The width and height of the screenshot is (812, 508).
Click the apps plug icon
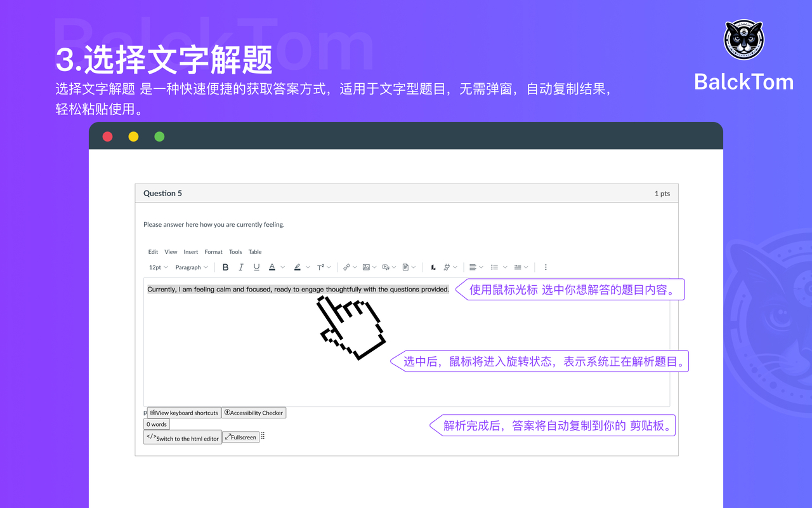447,267
